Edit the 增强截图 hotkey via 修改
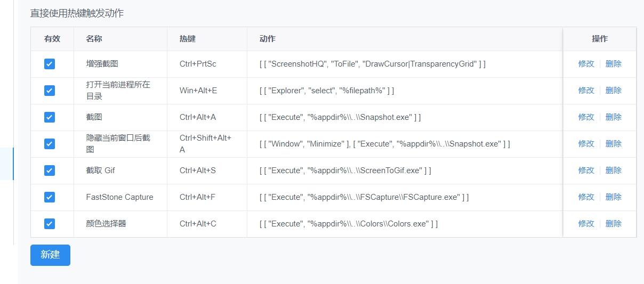Viewport: 644px width, 284px height. (586, 64)
